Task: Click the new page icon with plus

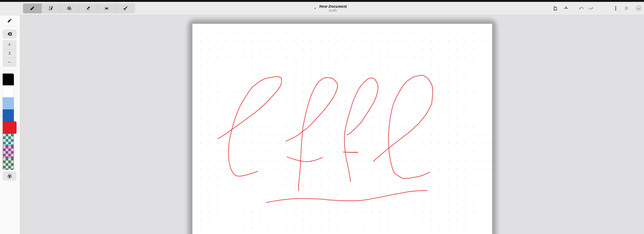Action: tap(555, 8)
